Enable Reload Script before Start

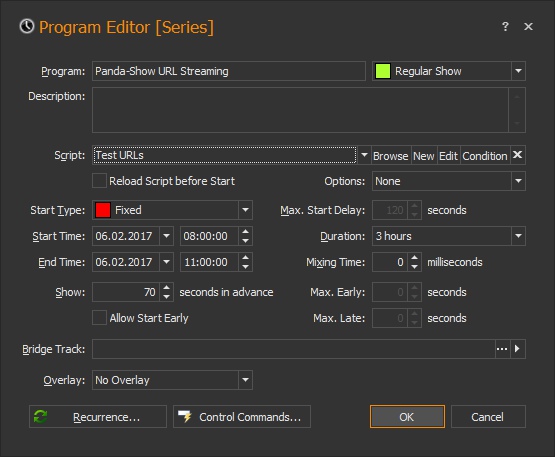(99, 181)
